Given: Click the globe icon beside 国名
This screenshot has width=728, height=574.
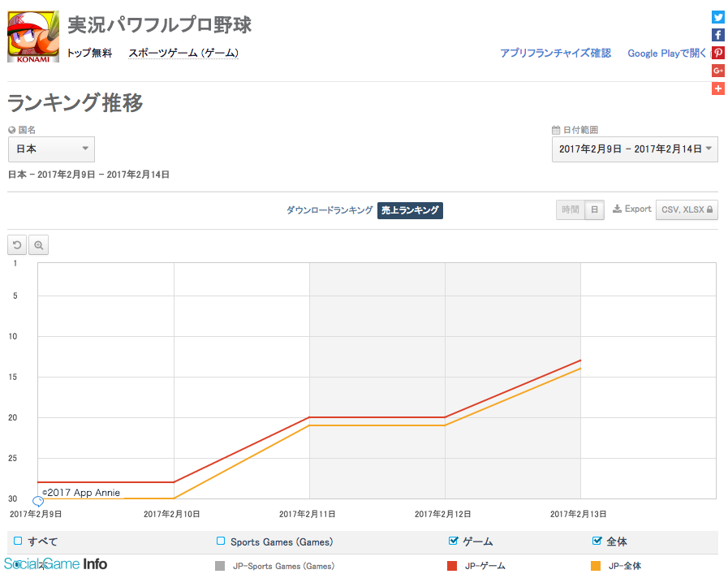Looking at the screenshot, I should [12, 130].
